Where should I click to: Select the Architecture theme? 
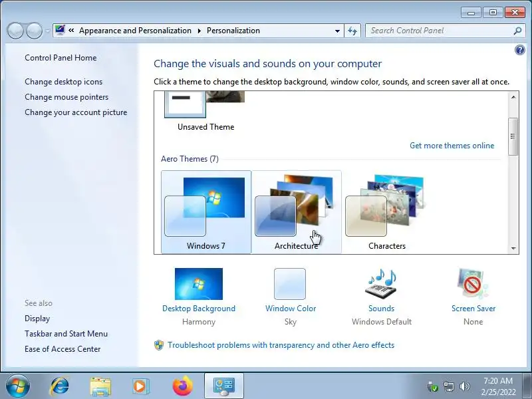[296, 212]
